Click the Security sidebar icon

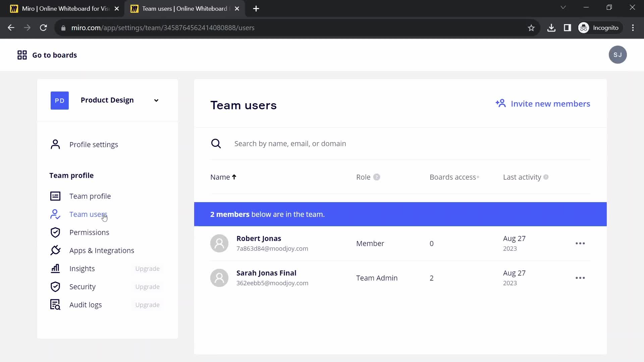pos(55,287)
